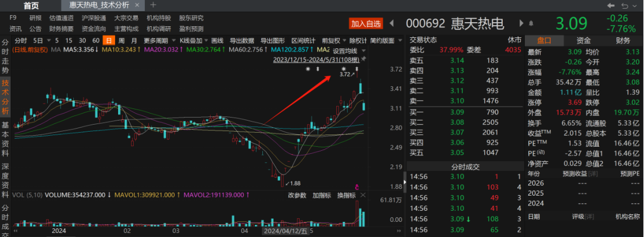
Task: Switch to the 资金 tab
Action: coord(583,40)
